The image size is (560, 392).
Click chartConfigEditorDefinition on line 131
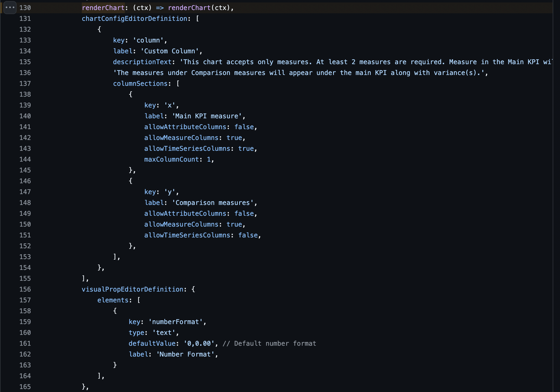(x=135, y=18)
